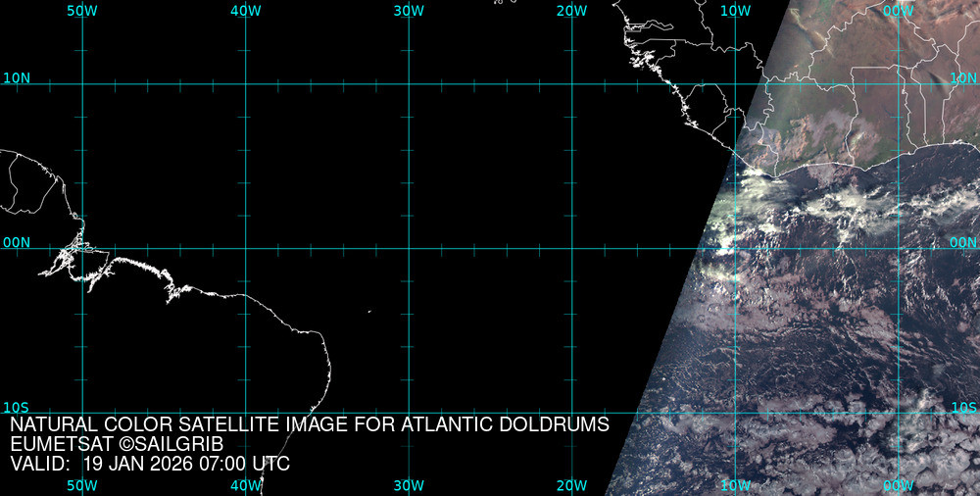Screen dimensions: 980x496
Task: Click the VALID 19 JAN 2026 timestamp
Action: 150,464
